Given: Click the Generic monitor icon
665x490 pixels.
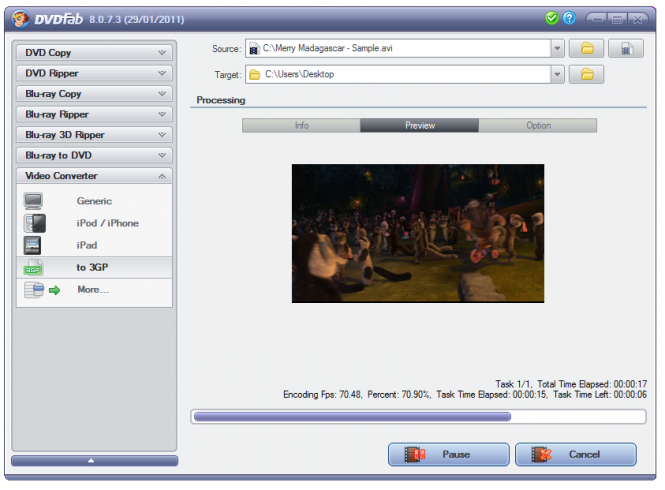Looking at the screenshot, I should click(33, 201).
